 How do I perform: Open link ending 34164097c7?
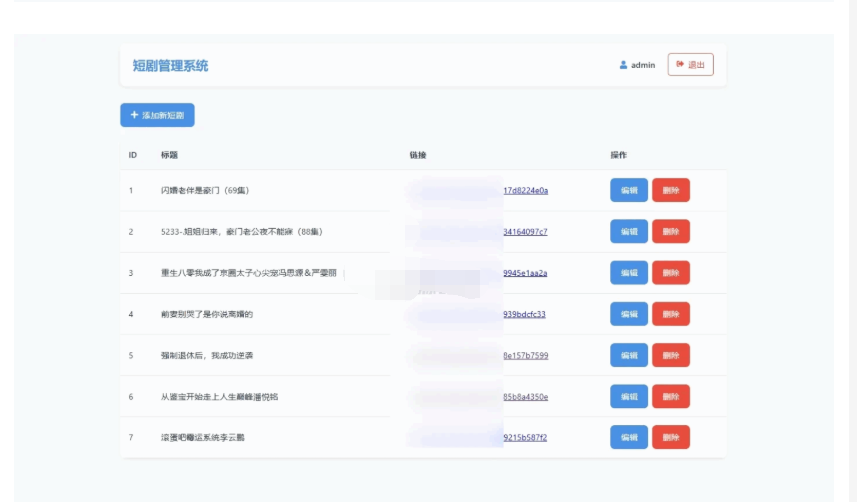tap(525, 231)
